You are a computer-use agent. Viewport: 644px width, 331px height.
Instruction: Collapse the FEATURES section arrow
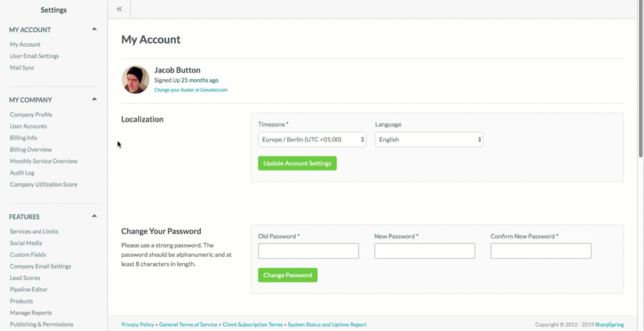[x=94, y=216]
